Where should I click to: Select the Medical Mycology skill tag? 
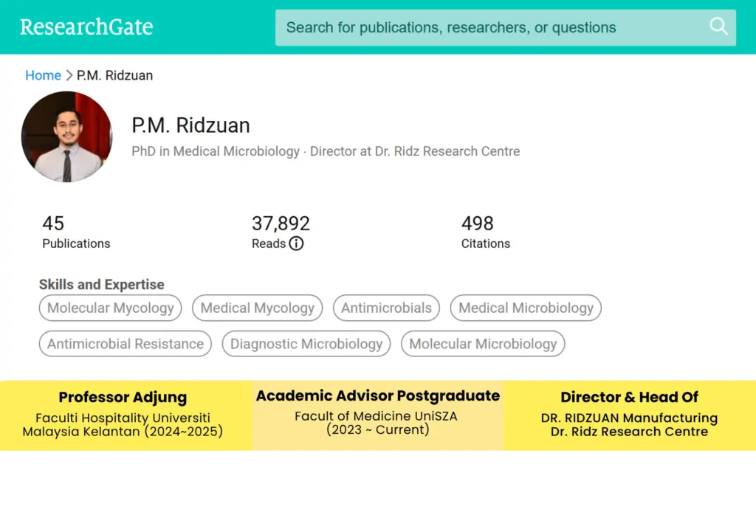(x=257, y=308)
